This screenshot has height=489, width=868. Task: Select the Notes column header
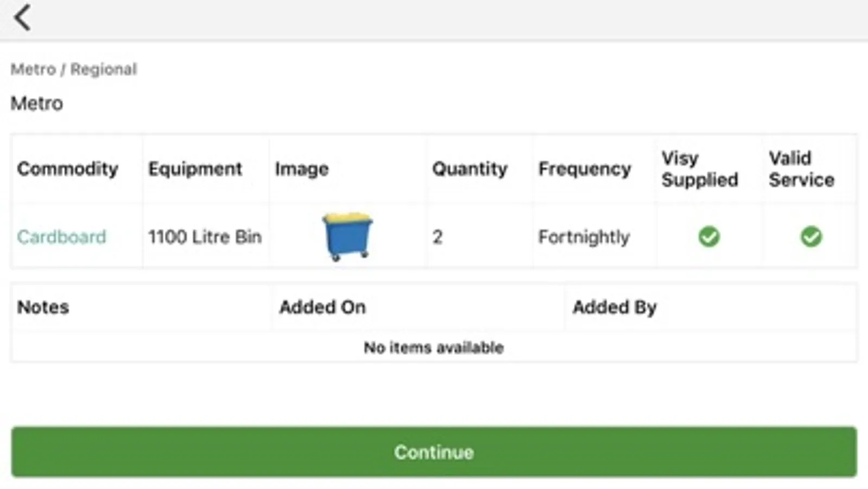43,307
